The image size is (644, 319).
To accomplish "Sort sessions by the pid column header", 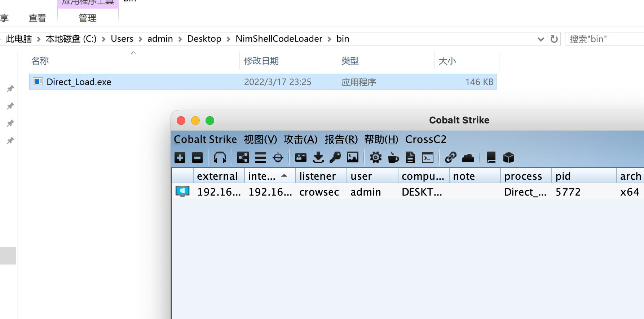I will pos(584,176).
